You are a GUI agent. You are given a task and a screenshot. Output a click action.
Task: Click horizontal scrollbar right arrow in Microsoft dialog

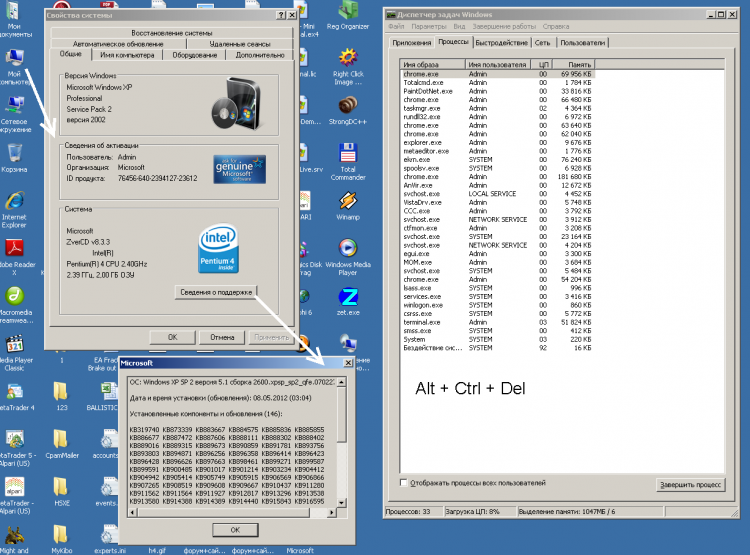(331, 512)
